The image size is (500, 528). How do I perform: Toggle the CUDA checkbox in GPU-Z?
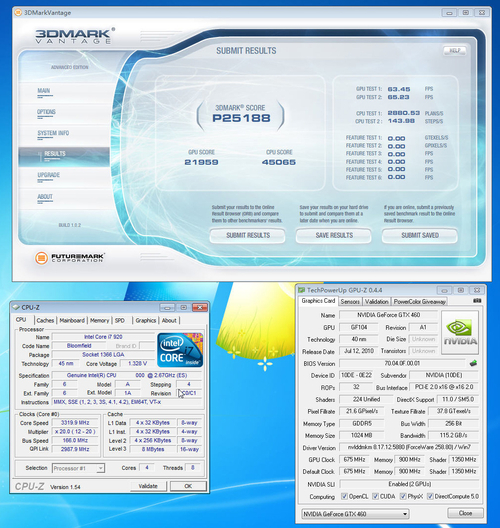[375, 496]
